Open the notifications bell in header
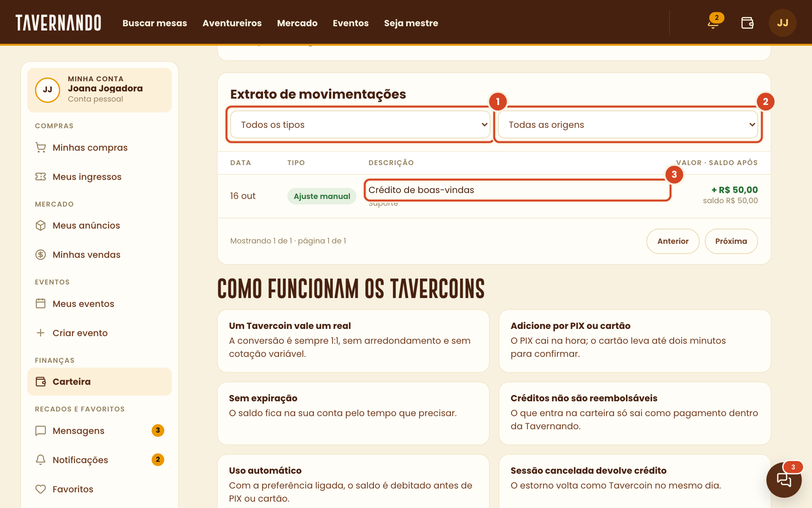The height and width of the screenshot is (508, 812). pos(713,23)
